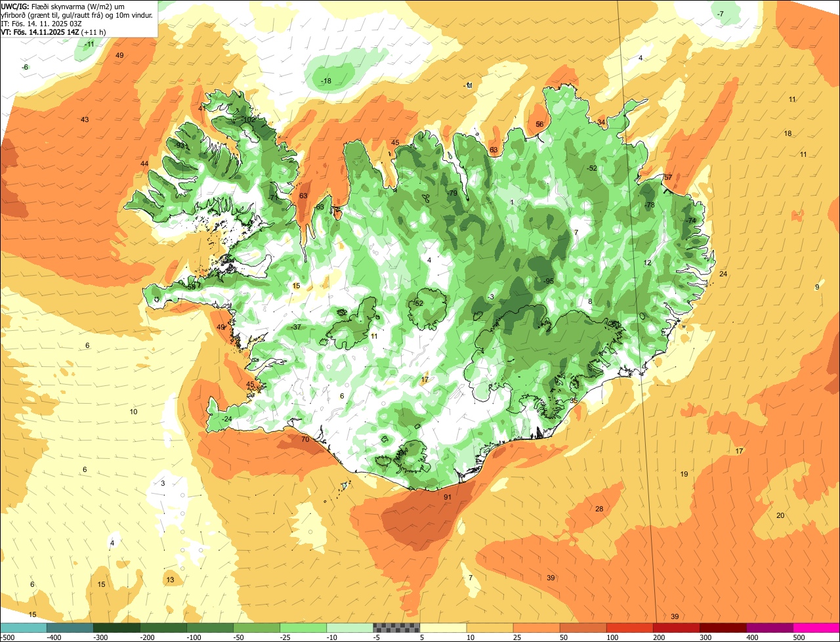Click the map value '102' in the Westfjords

click(x=249, y=119)
